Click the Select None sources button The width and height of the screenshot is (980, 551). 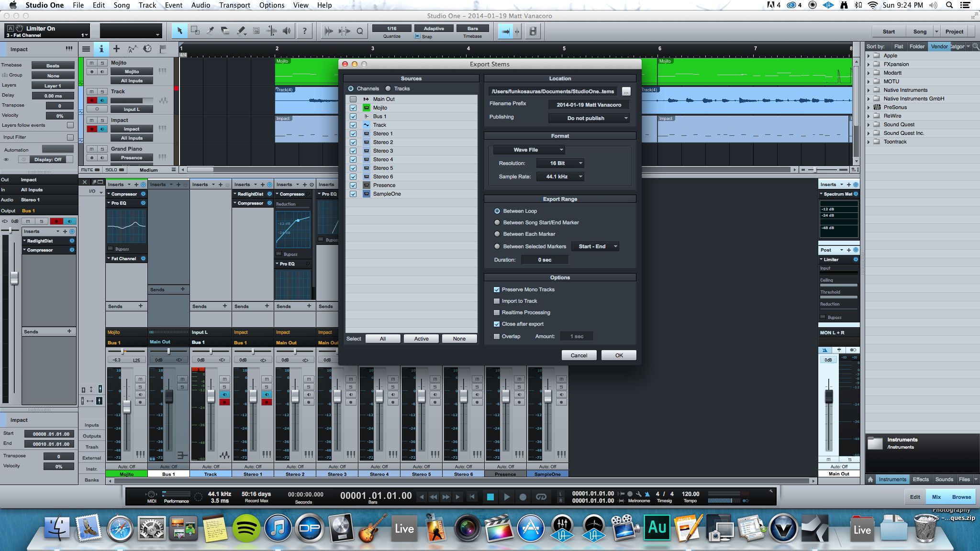click(x=459, y=339)
